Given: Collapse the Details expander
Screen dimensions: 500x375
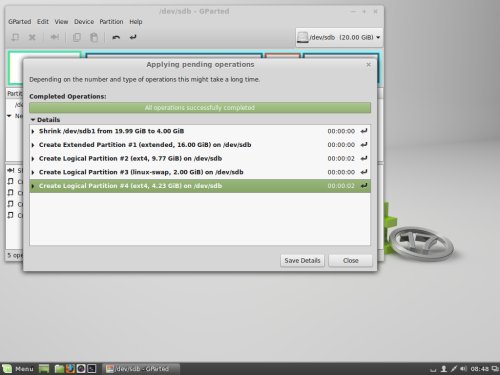Looking at the screenshot, I should tap(33, 120).
